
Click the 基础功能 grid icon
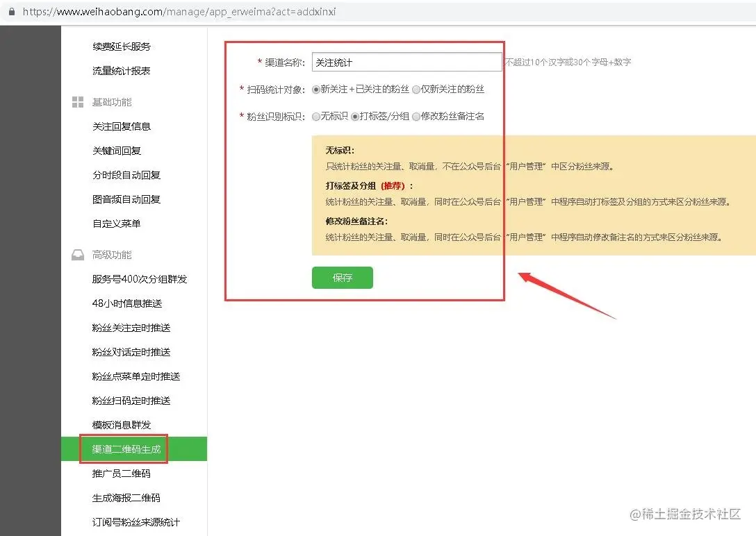(x=78, y=101)
